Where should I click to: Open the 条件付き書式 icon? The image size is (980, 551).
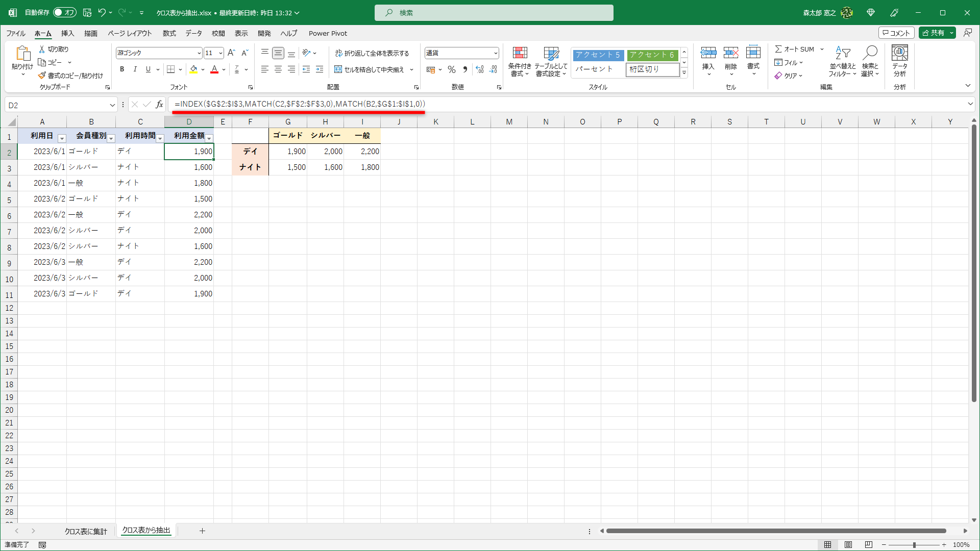pyautogui.click(x=520, y=60)
